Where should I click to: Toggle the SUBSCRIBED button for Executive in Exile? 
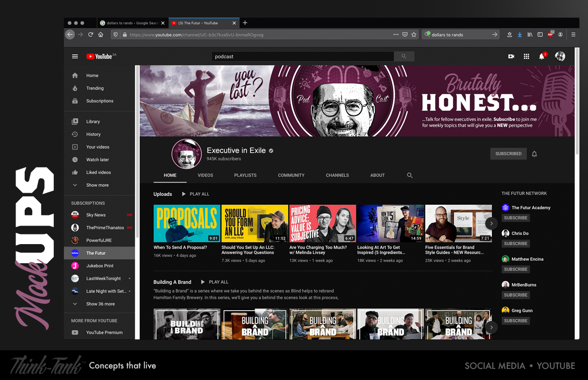pos(508,154)
